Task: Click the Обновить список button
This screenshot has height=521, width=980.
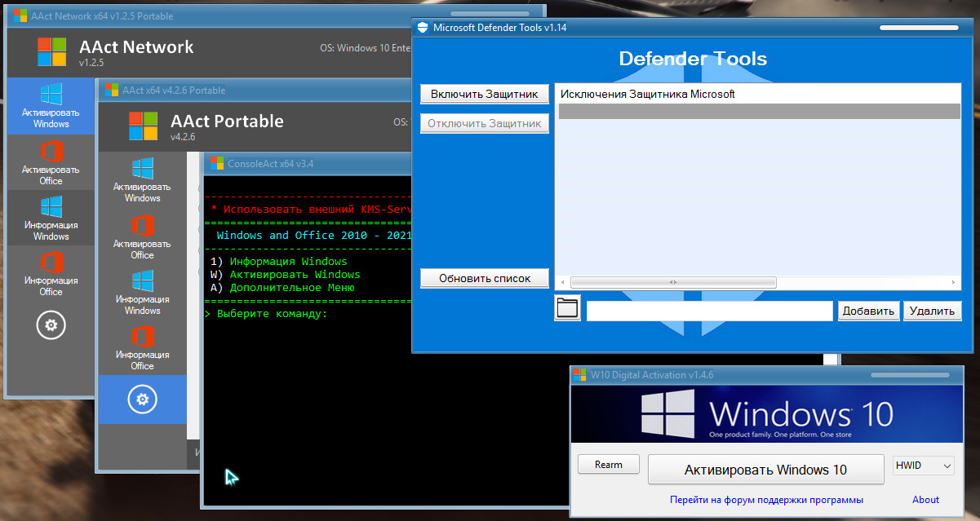Action: [485, 278]
